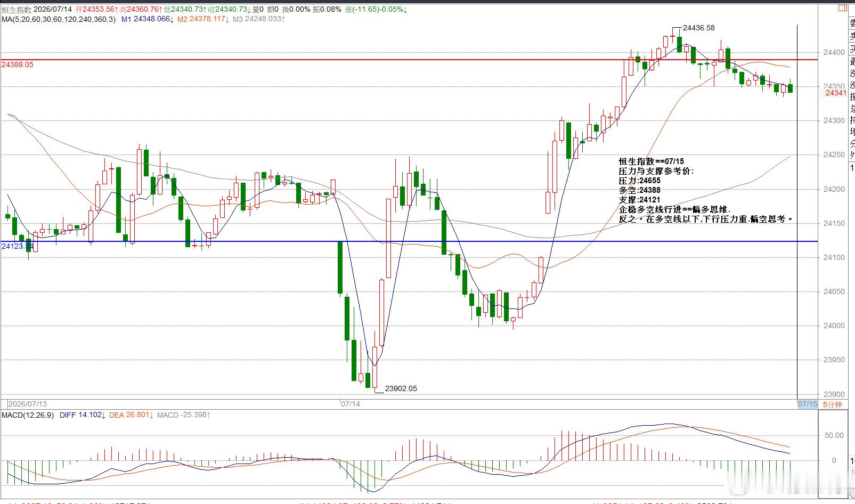Click the DEA 26.801 indicator value
Viewport: 855px width, 504px height.
(132, 415)
